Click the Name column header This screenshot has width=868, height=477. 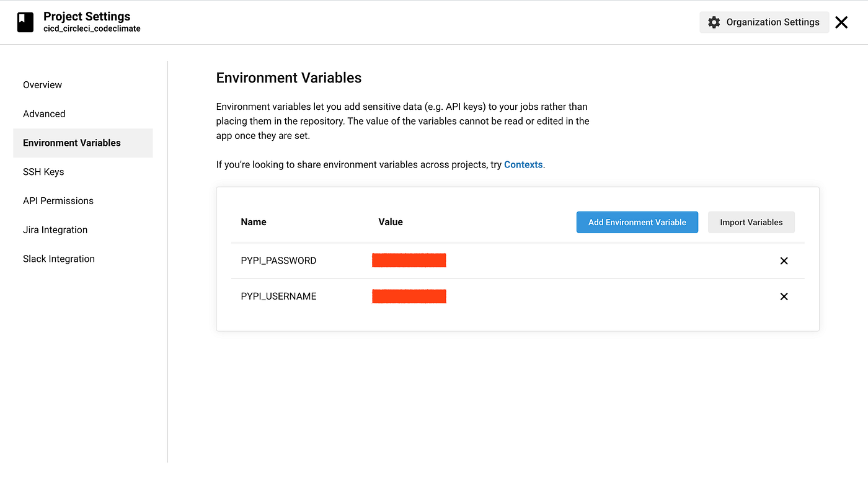(254, 221)
